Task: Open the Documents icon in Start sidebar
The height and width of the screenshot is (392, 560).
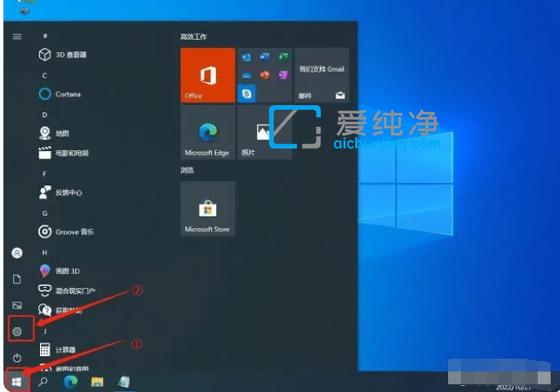Action: [x=17, y=279]
